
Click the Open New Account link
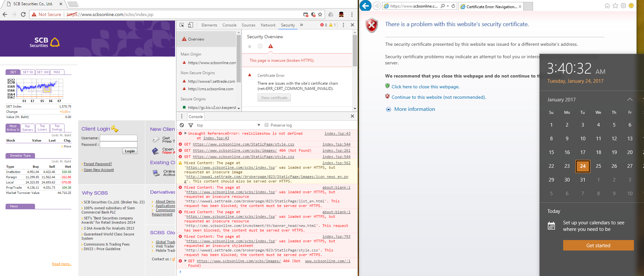click(x=99, y=170)
